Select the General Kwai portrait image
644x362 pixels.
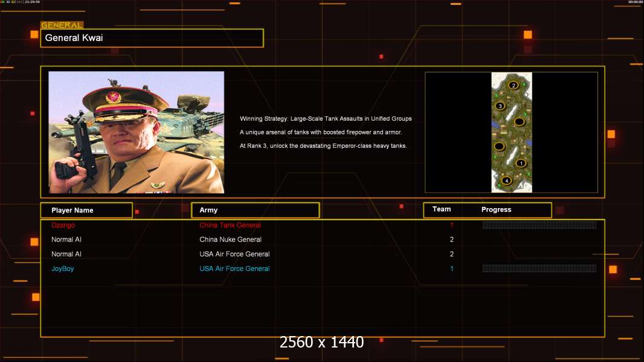137,132
